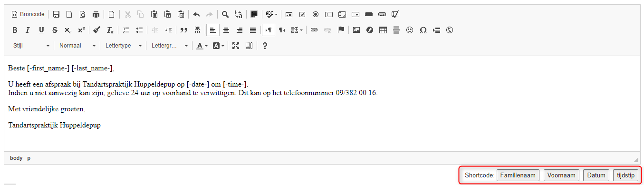Open the document preview
Screen dimensions: 644x185
pos(83,14)
